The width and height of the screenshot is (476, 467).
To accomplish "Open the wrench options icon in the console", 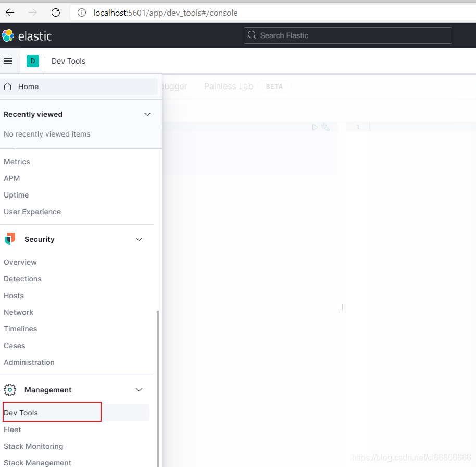I will tap(325, 127).
